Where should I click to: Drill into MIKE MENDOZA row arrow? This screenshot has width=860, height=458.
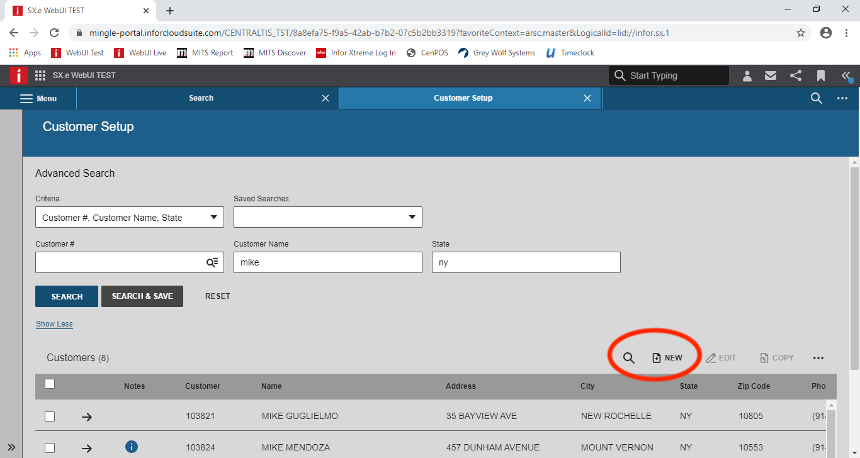(87, 448)
